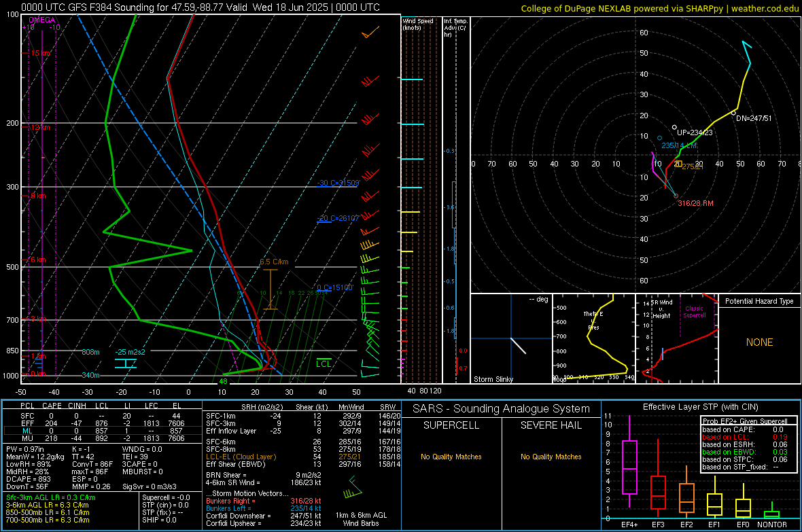The height and width of the screenshot is (532, 802).
Task: Click the Eff Inflow Layer row
Action: [303, 431]
